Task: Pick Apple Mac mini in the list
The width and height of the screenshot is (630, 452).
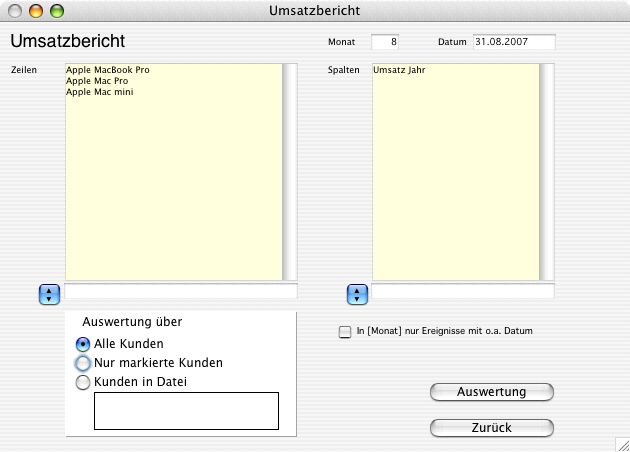Action: 100,92
